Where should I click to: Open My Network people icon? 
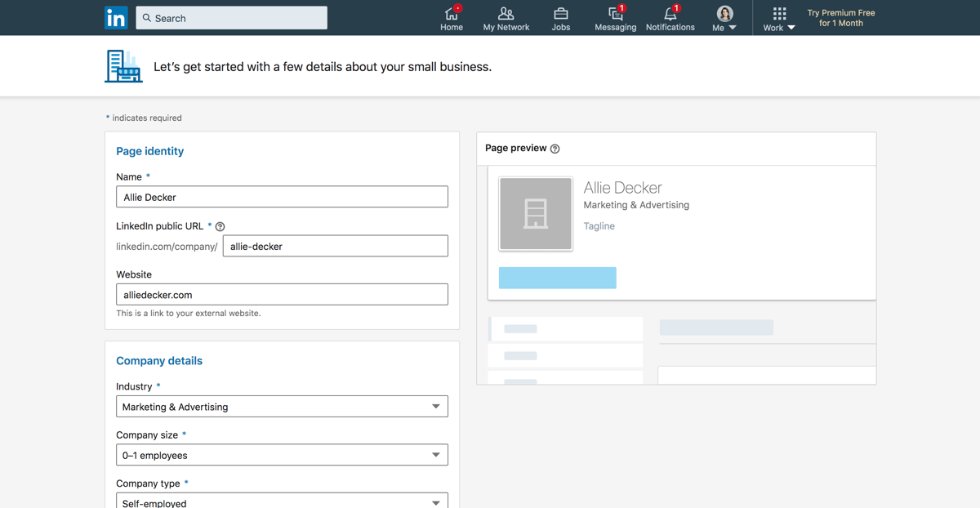click(506, 14)
